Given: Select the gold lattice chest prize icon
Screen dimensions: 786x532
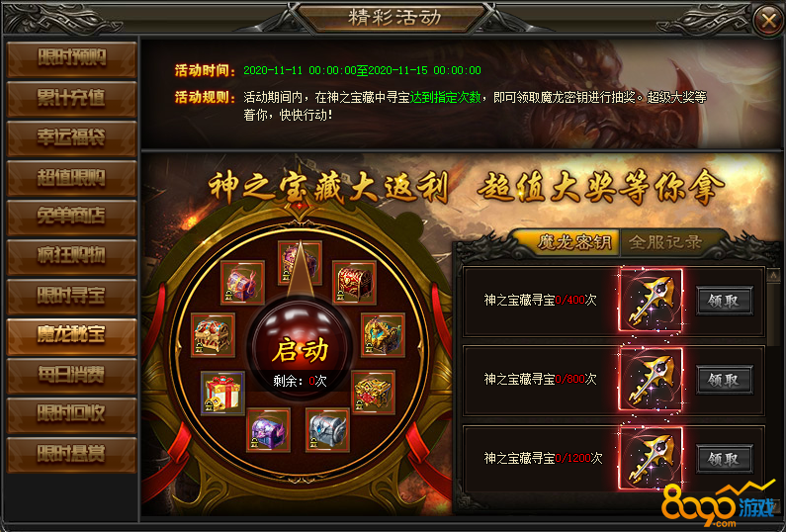Looking at the screenshot, I should click(x=373, y=393).
